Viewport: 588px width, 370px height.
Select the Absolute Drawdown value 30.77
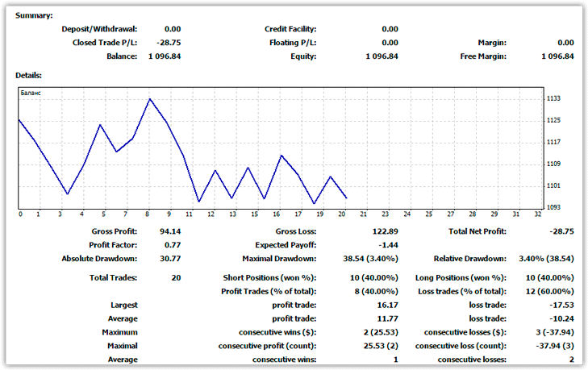(169, 260)
